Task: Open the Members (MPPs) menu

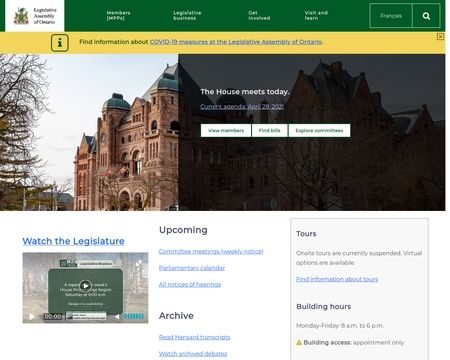Action: tap(118, 15)
